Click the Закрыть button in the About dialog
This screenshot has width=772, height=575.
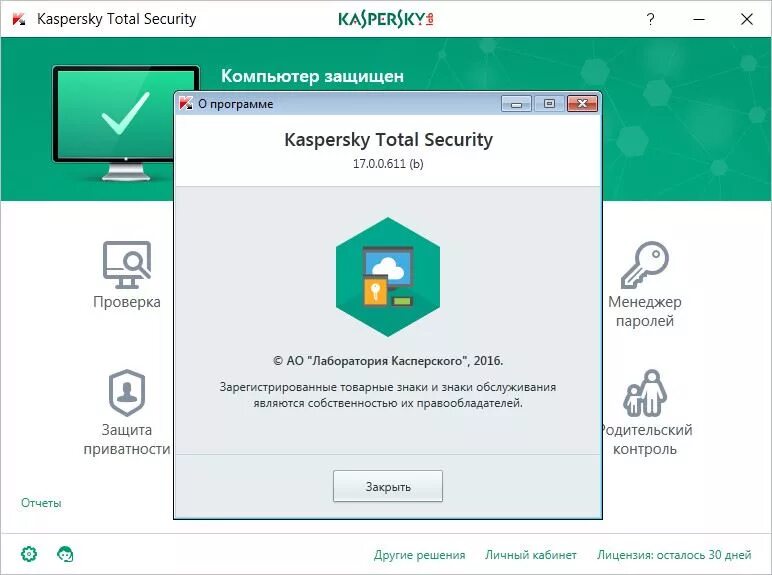(388, 486)
